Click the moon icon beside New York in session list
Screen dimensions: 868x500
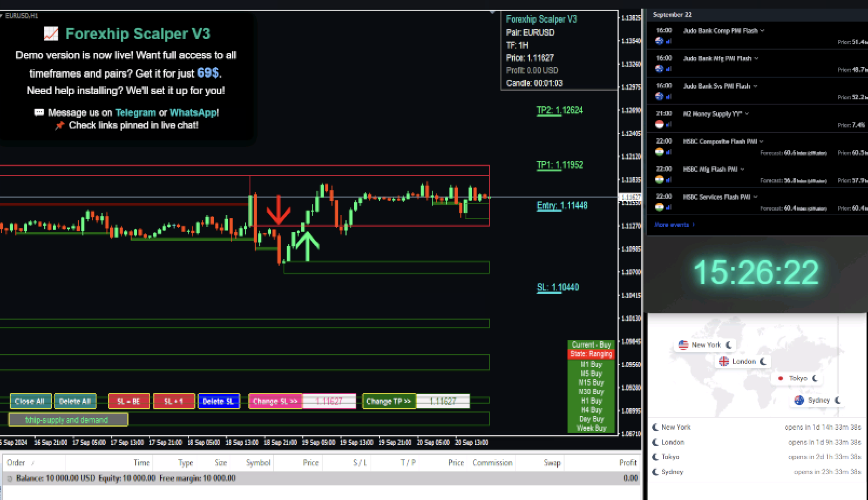[655, 427]
